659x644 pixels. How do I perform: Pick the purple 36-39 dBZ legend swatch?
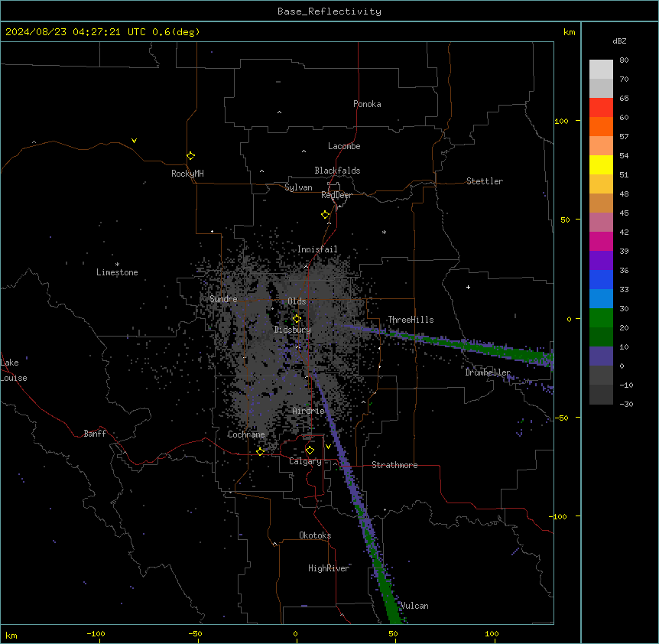601,261
